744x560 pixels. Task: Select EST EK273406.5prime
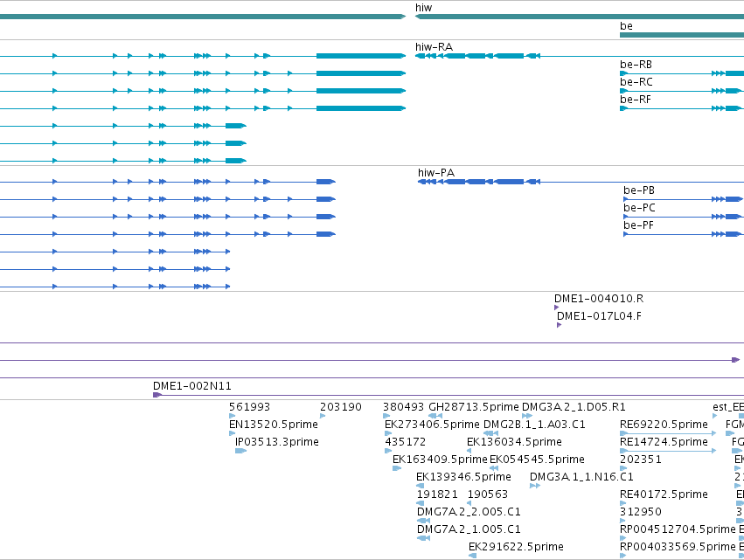click(432, 425)
